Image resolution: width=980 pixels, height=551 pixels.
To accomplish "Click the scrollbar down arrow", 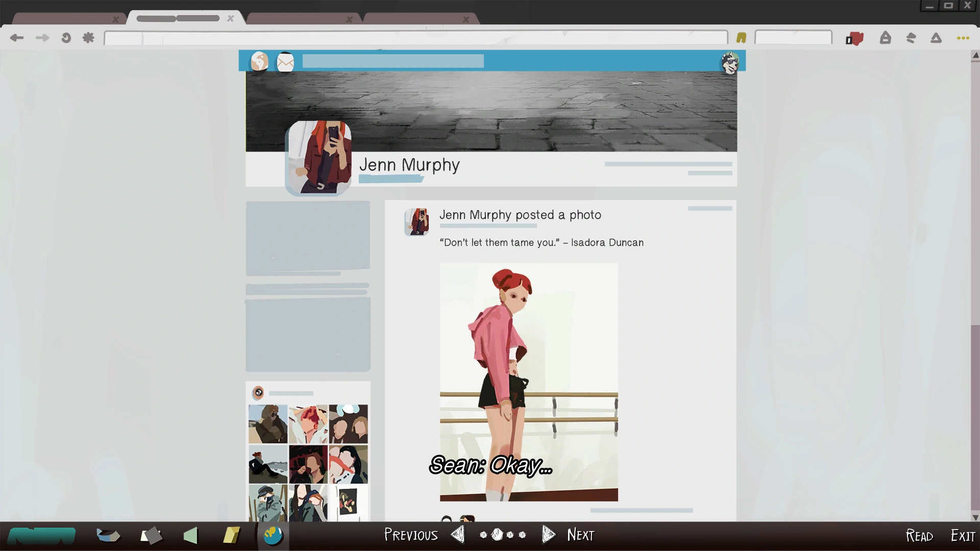I will coord(975,517).
